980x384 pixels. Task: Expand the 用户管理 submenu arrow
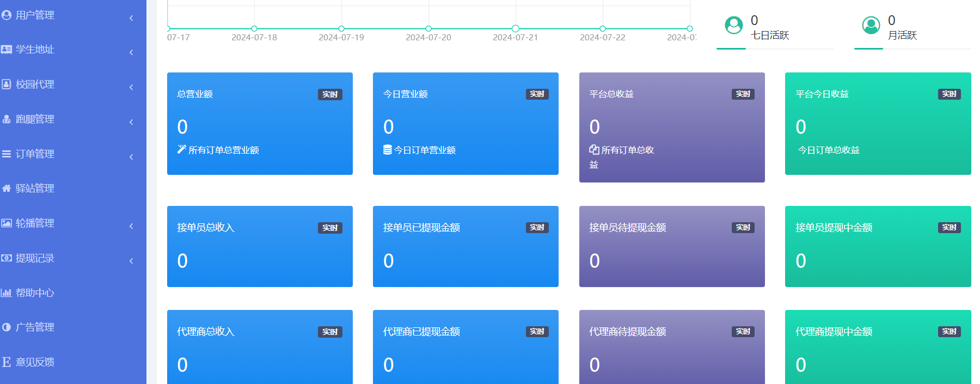coord(131,18)
